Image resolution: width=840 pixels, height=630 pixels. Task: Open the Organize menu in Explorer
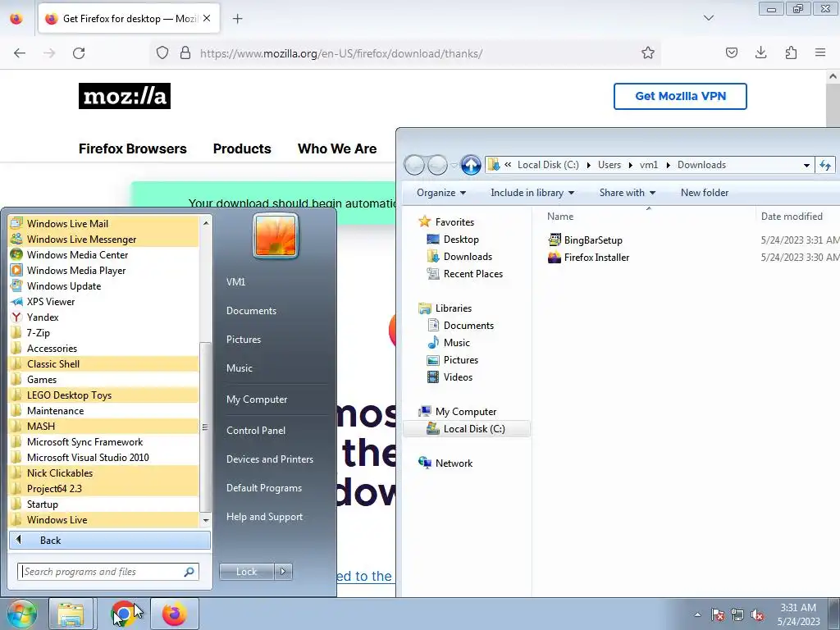pos(441,192)
